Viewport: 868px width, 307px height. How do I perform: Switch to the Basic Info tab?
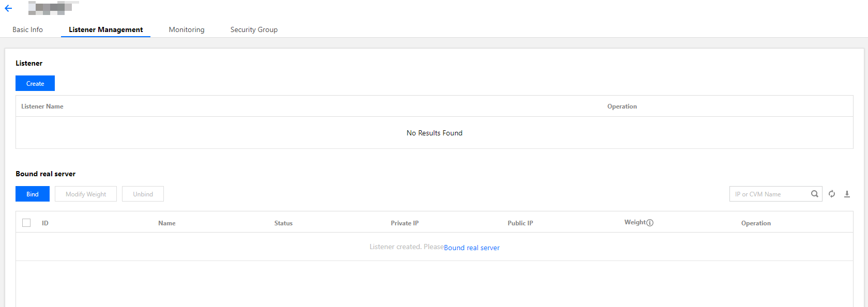point(28,29)
